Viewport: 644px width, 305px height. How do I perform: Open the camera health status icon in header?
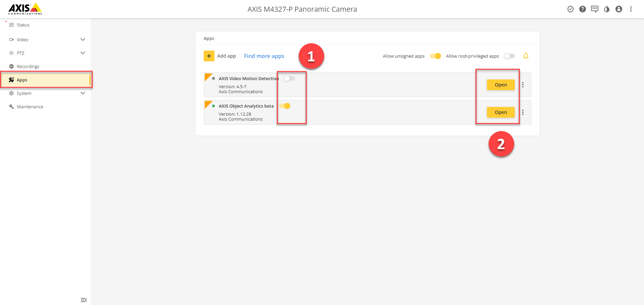pos(571,9)
